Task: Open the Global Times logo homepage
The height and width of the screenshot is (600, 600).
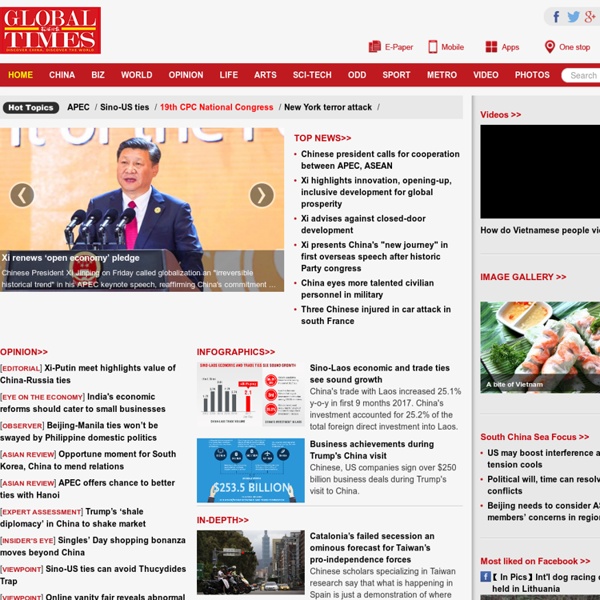Action: click(x=50, y=30)
